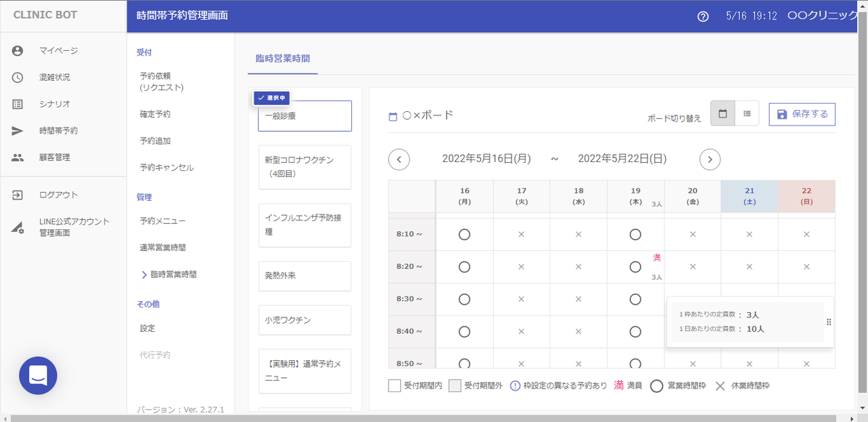This screenshot has height=422, width=868.
Task: Switch board to list view
Action: [x=747, y=114]
